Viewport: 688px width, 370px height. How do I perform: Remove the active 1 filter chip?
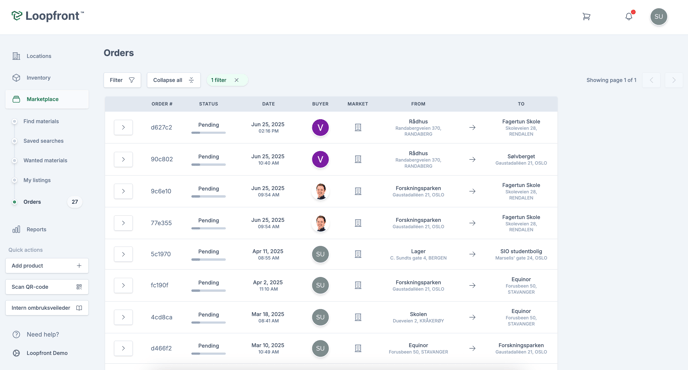coord(236,80)
